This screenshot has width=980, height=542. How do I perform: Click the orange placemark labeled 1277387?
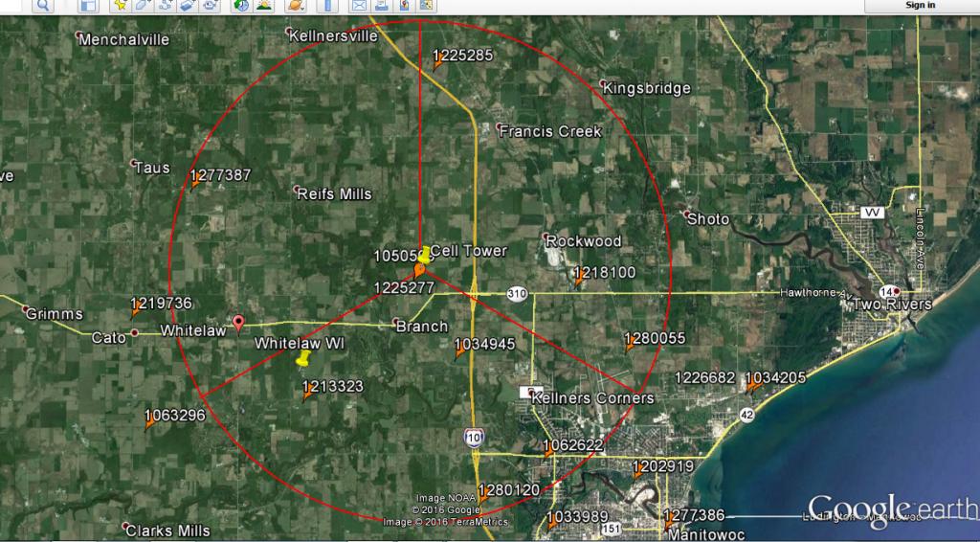(x=195, y=182)
